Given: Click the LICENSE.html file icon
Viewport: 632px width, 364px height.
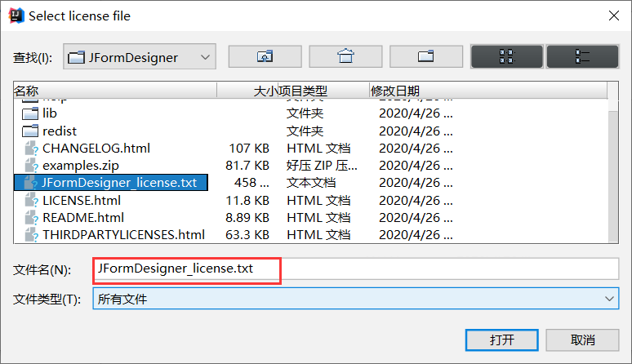Looking at the screenshot, I should [x=31, y=201].
